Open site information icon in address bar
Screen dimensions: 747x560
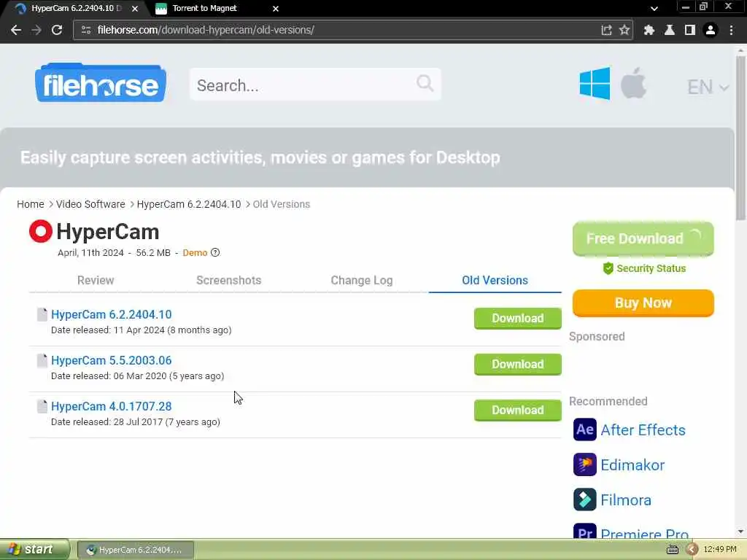pos(86,30)
